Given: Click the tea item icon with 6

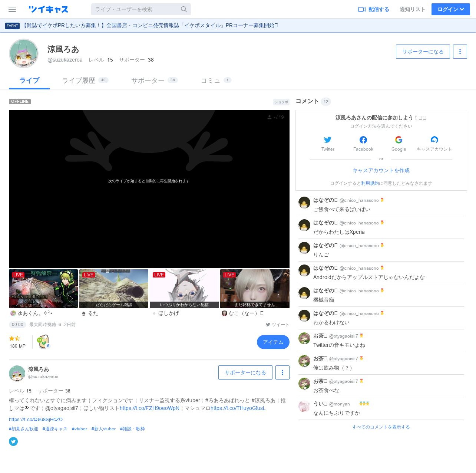Looking at the screenshot, I should pyautogui.click(x=43, y=342).
